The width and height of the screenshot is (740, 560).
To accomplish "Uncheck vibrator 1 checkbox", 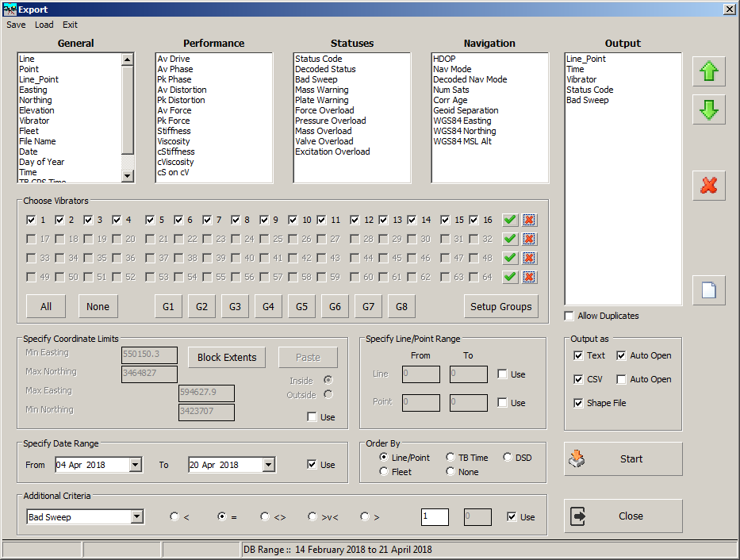I will [x=31, y=220].
